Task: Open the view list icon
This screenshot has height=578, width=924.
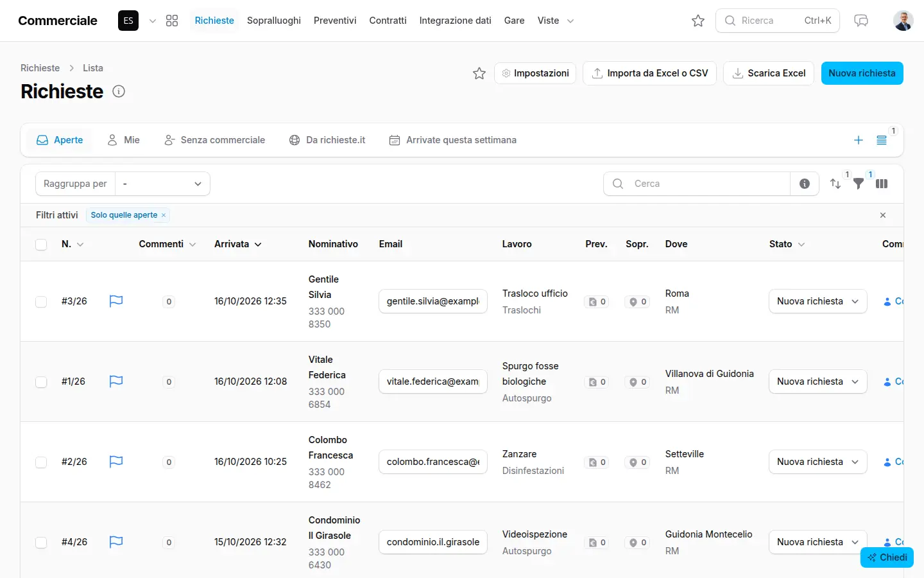Action: [x=882, y=140]
